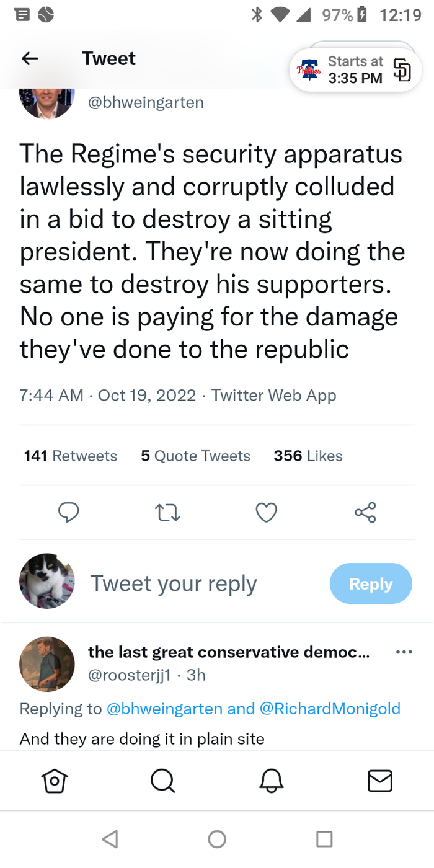Like the tweet with heart icon
Screen dimensions: 434x868
pyautogui.click(x=266, y=512)
